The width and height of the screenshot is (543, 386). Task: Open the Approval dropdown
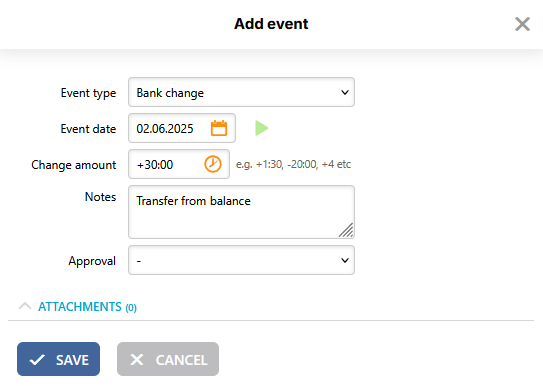[241, 260]
